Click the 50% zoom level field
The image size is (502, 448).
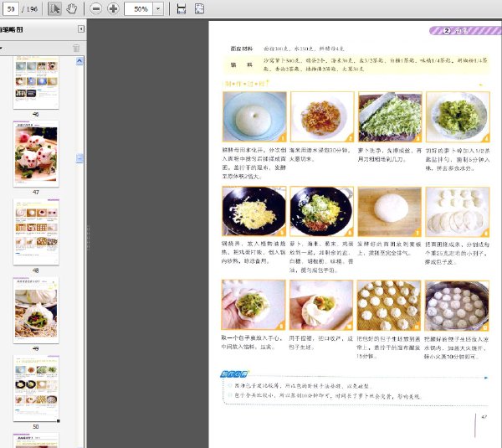tap(139, 8)
